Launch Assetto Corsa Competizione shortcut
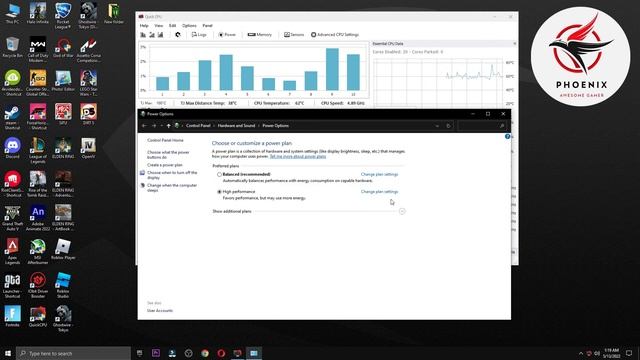Screen dimensions: 640x360 point(89,50)
